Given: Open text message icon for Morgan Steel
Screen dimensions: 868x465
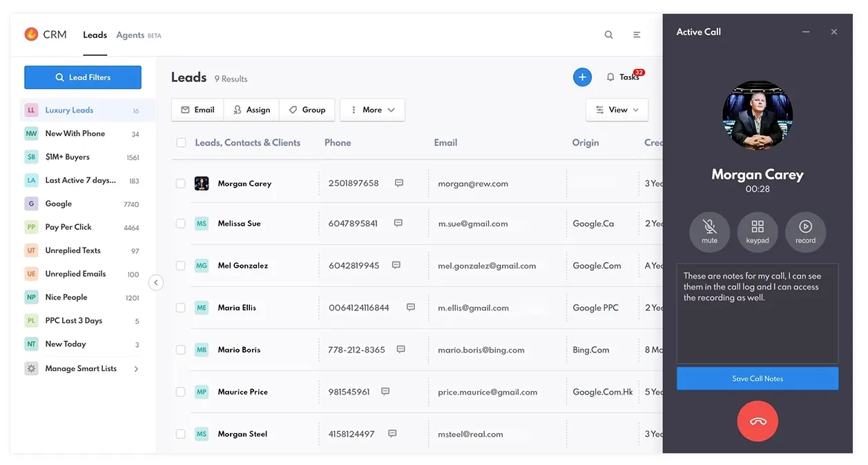Looking at the screenshot, I should (x=392, y=434).
